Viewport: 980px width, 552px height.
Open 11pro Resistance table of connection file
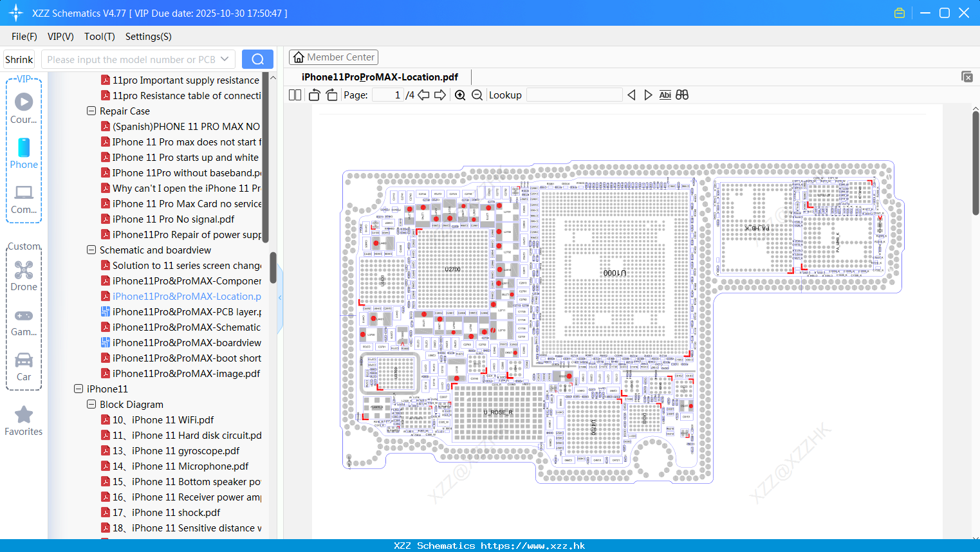click(181, 95)
